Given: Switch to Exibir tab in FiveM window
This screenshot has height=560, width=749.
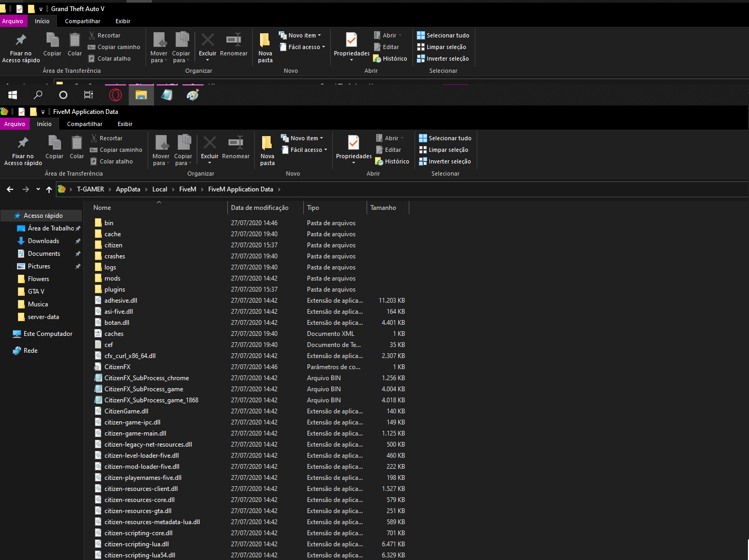Looking at the screenshot, I should [125, 124].
